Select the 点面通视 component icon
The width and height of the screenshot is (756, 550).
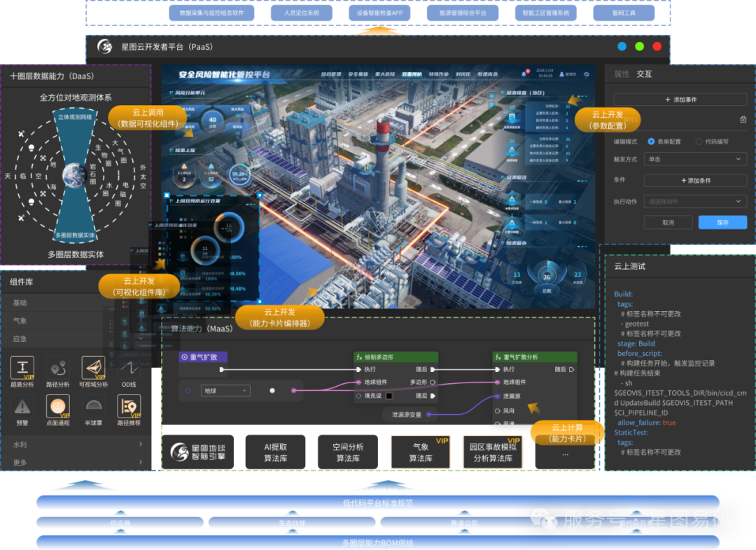pos(58,406)
